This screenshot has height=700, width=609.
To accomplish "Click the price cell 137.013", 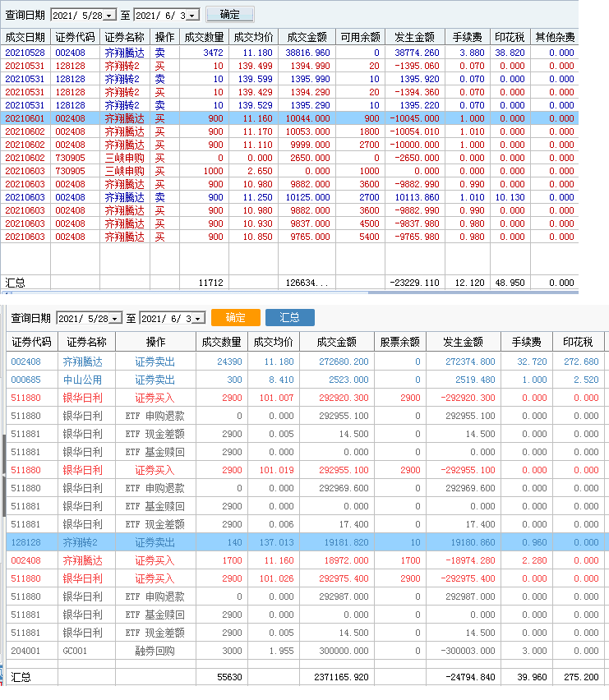I will (x=277, y=542).
